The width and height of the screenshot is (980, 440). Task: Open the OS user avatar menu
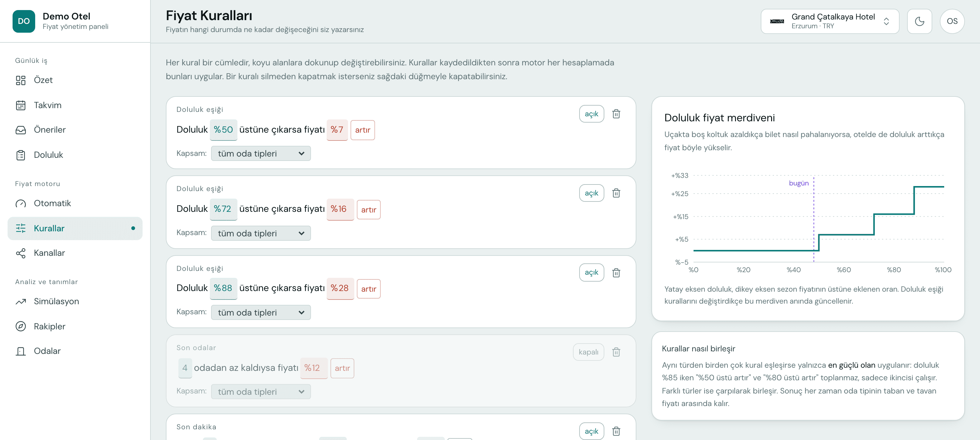pyautogui.click(x=952, y=21)
